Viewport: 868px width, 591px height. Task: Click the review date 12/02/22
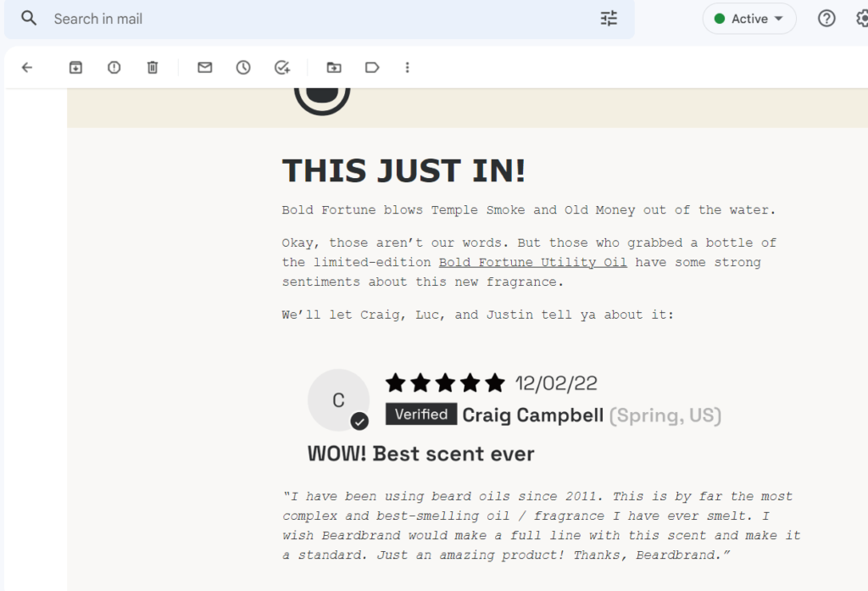tap(556, 383)
